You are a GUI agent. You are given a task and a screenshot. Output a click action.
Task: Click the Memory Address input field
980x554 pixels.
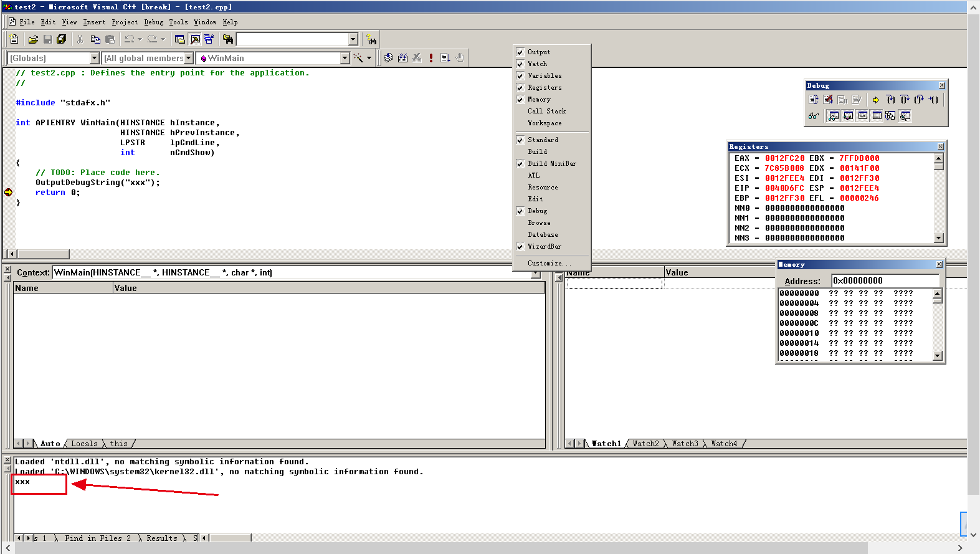[885, 280]
